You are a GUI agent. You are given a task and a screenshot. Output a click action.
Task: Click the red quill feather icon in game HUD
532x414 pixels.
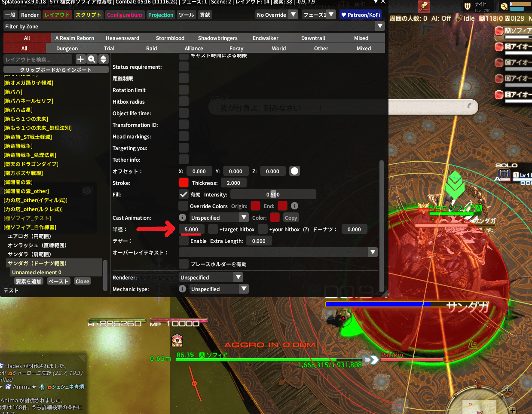pyautogui.click(x=424, y=6)
